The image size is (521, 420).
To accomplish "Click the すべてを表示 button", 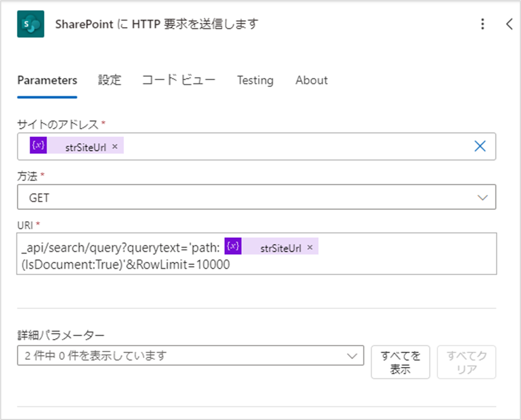I will 400,362.
